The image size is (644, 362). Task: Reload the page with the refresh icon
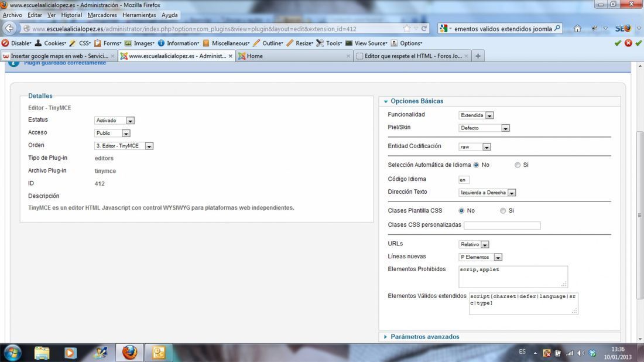(x=424, y=28)
